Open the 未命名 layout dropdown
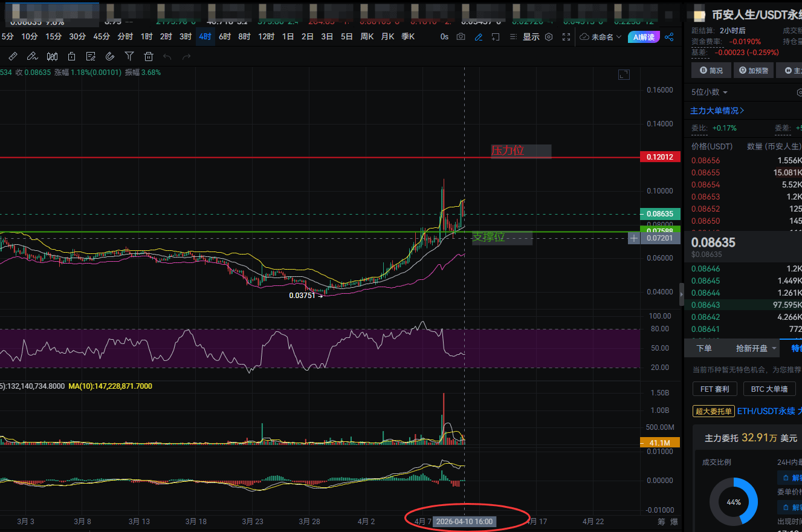The width and height of the screenshot is (802, 532). 601,37
